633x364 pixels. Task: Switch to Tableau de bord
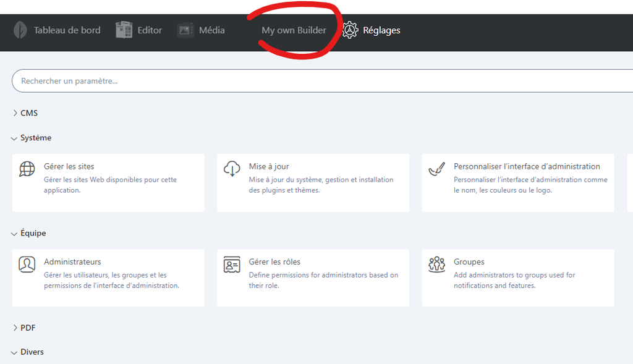67,29
